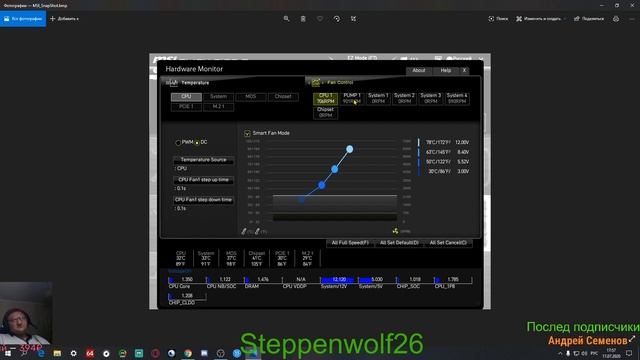Click the zoom magnifier icon in Photos toolbar
Viewport: 640px width, 360px height.
(287, 19)
